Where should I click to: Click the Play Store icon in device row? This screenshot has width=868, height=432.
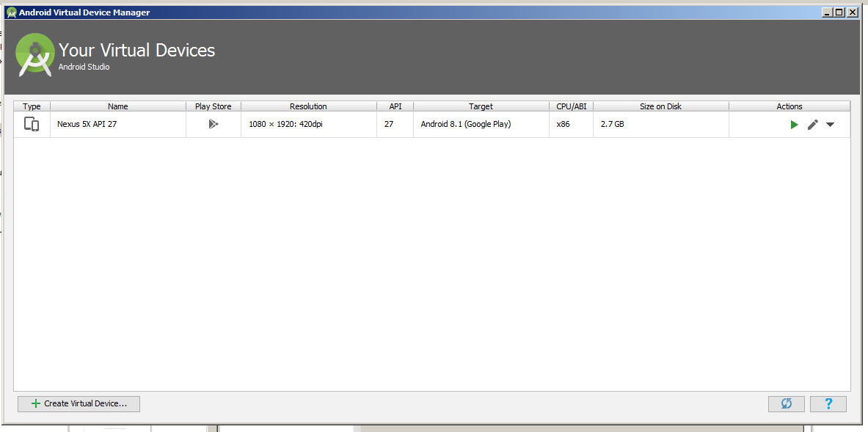(x=213, y=124)
